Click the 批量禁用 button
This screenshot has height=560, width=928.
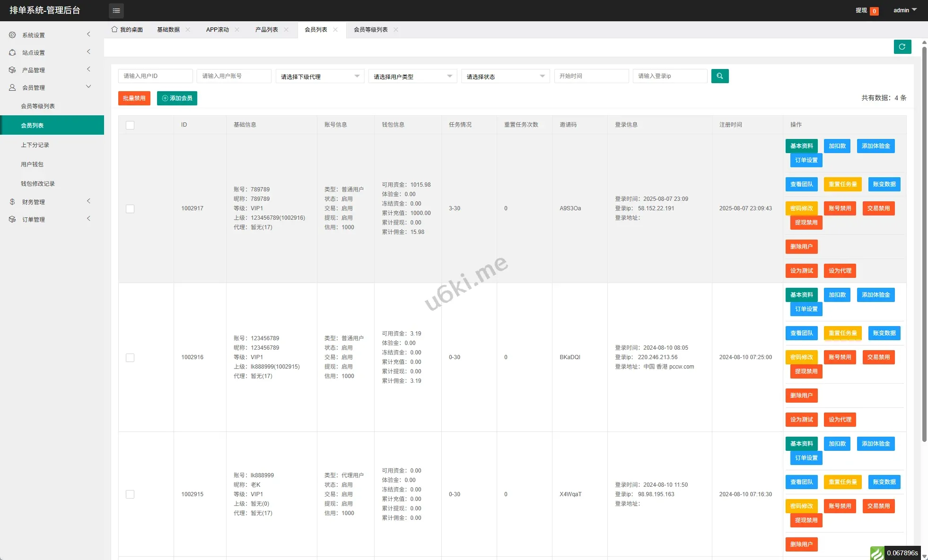click(134, 98)
